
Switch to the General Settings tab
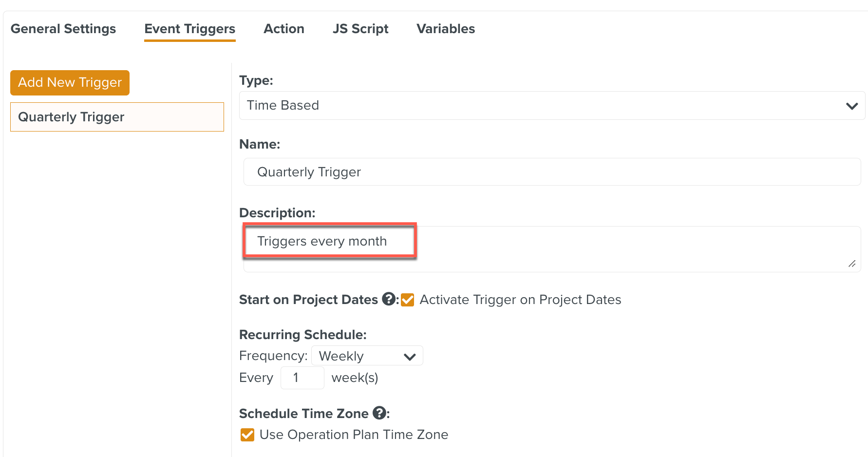coord(63,29)
